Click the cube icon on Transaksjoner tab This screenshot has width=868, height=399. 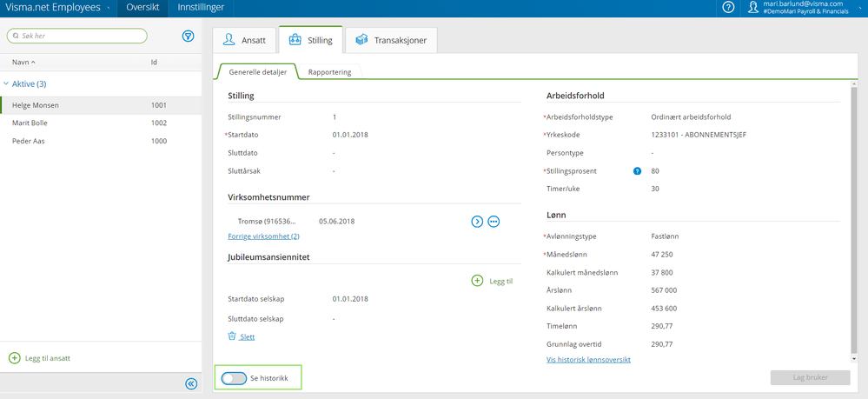click(x=362, y=40)
